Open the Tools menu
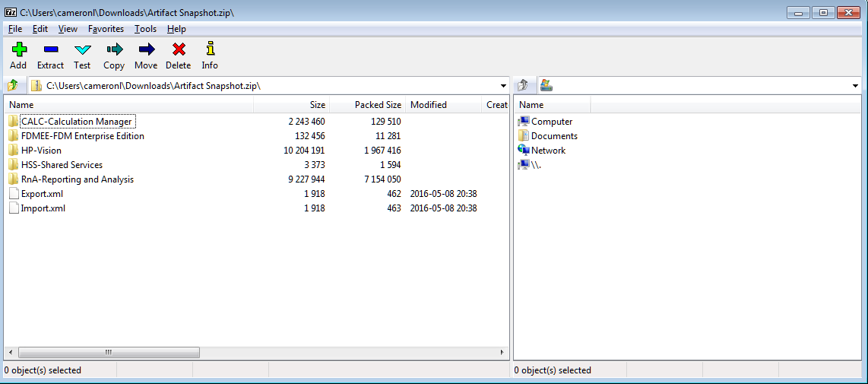This screenshot has width=868, height=384. 146,29
